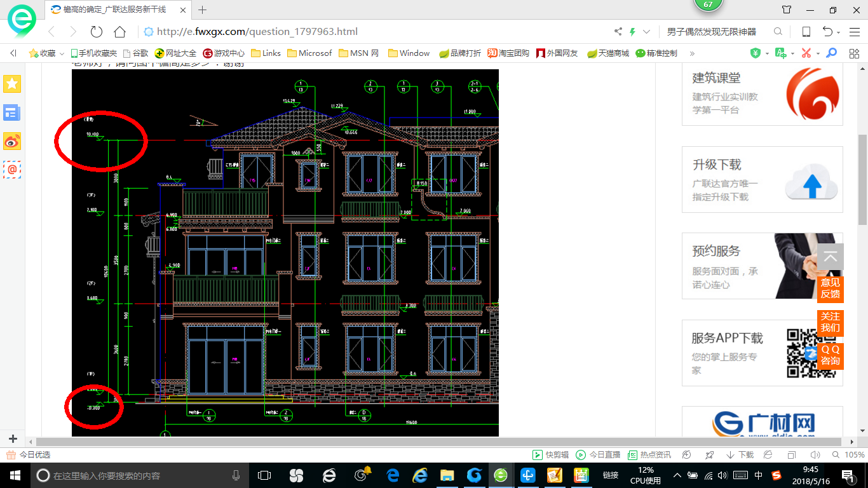Click the undo restore-tab arrow icon
Viewport: 868px width, 488px height.
click(827, 32)
